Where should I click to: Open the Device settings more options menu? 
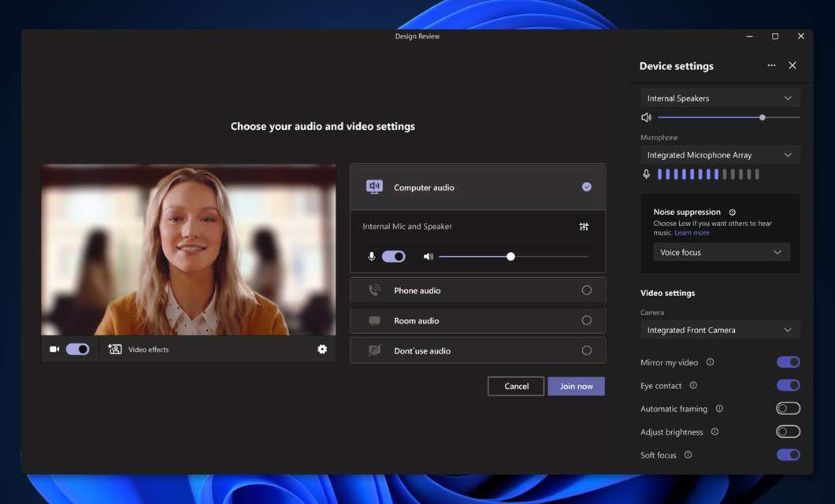[771, 66]
